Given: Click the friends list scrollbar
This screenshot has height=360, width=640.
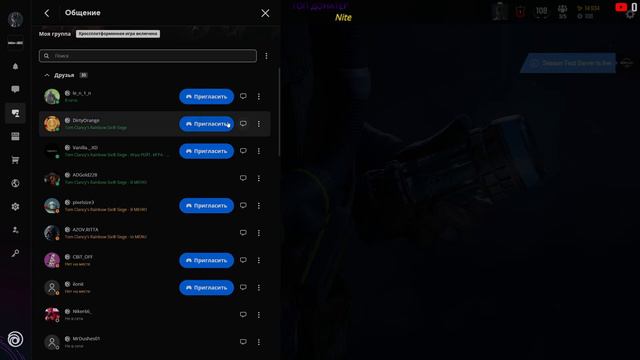Looking at the screenshot, I should tap(279, 111).
